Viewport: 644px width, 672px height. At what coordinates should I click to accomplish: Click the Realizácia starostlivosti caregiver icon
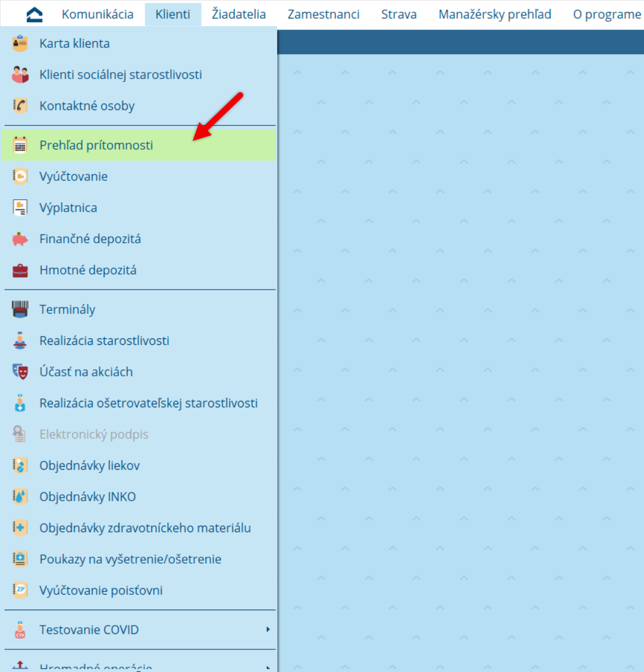pyautogui.click(x=20, y=341)
